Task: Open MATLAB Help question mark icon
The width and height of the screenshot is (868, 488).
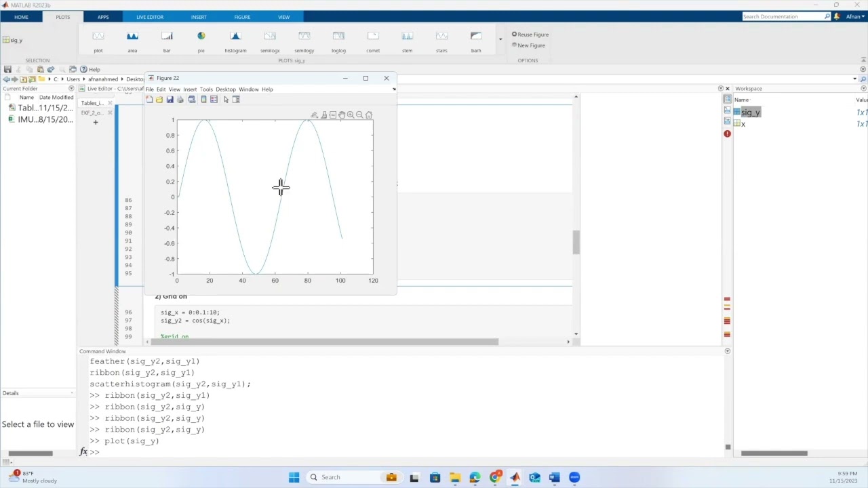Action: pos(83,69)
